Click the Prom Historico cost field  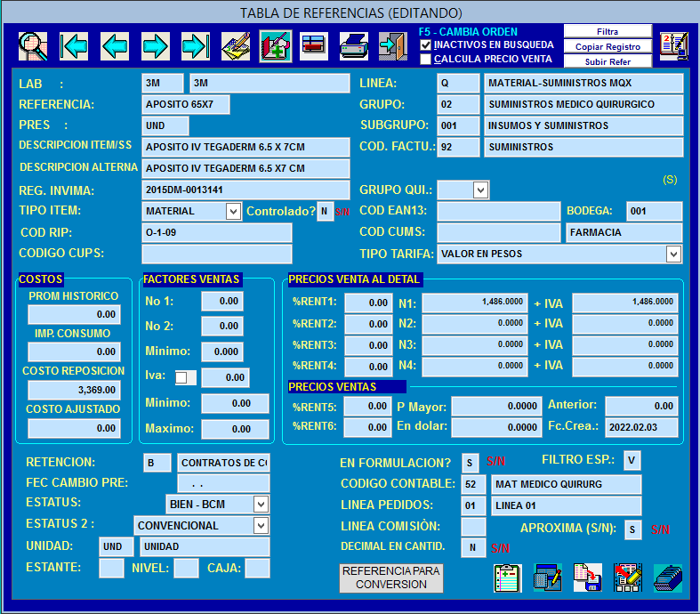74,314
